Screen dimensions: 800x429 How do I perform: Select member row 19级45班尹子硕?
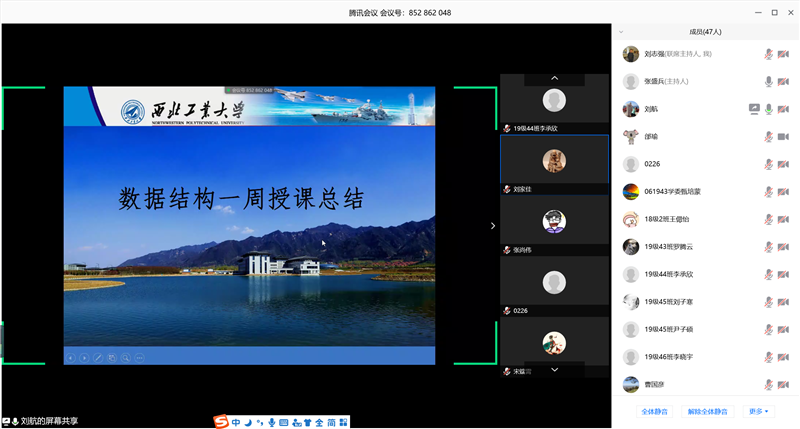point(706,330)
